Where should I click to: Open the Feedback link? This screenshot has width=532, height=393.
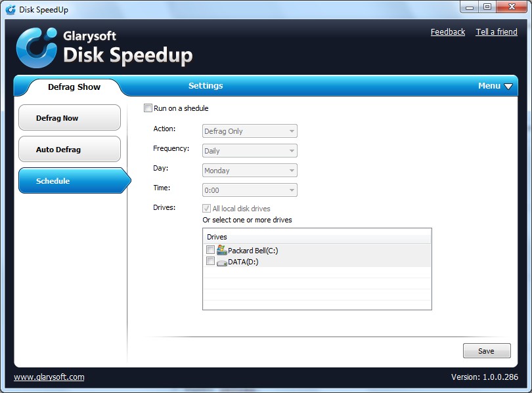(448, 32)
